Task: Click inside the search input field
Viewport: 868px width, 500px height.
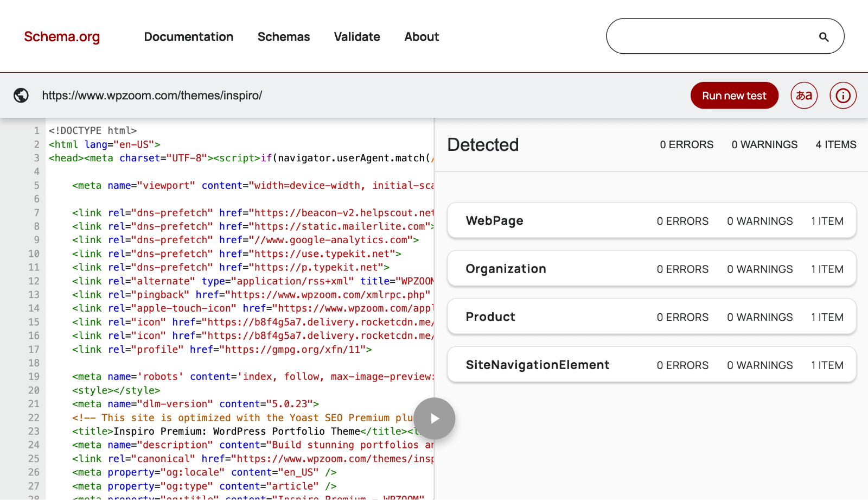Action: [705, 36]
